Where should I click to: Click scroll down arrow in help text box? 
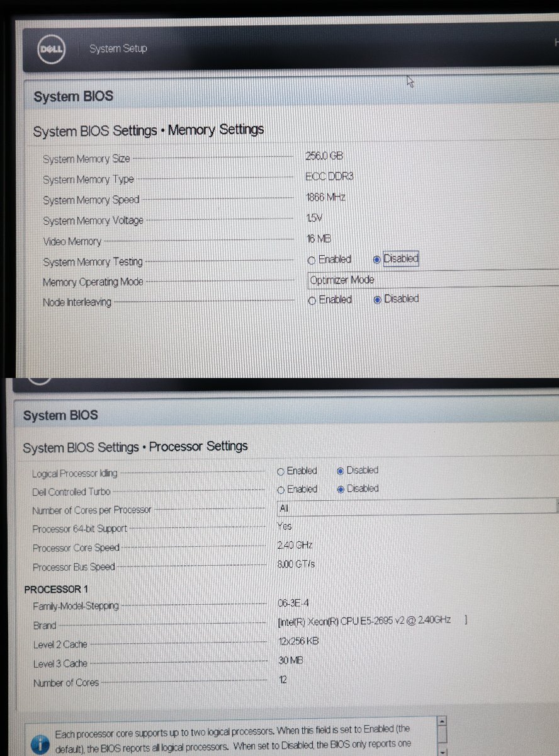443,752
